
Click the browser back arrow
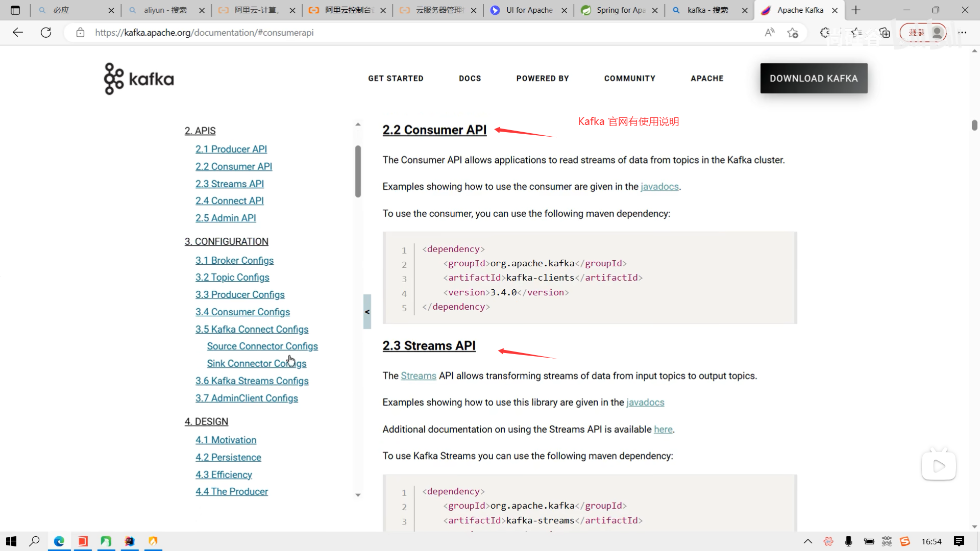18,33
